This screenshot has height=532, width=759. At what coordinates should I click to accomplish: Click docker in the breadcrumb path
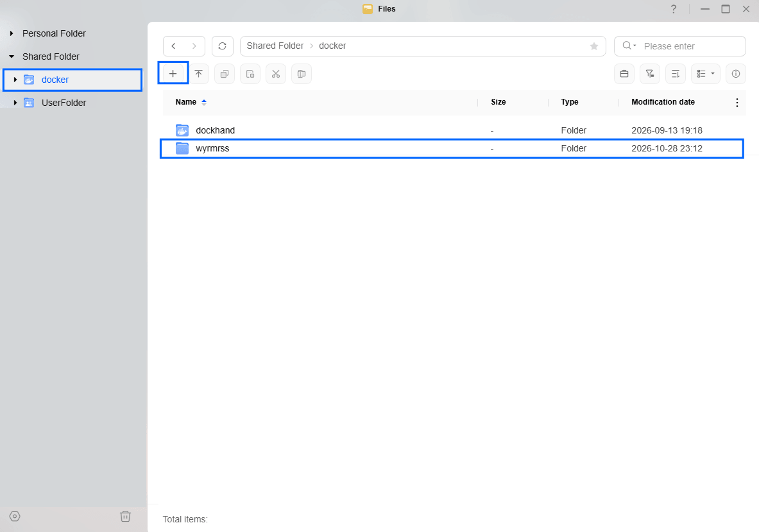click(332, 46)
